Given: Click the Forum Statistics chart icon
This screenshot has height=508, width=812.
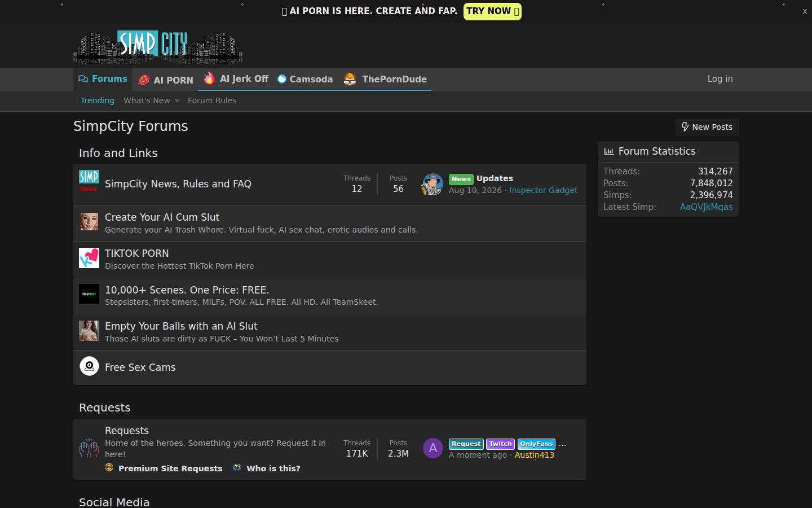Looking at the screenshot, I should 609,151.
